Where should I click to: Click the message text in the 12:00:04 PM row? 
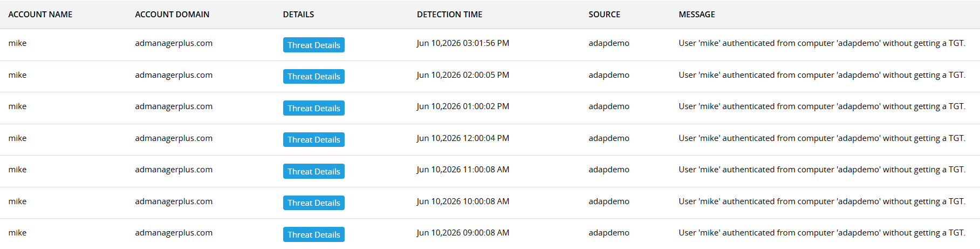point(822,138)
